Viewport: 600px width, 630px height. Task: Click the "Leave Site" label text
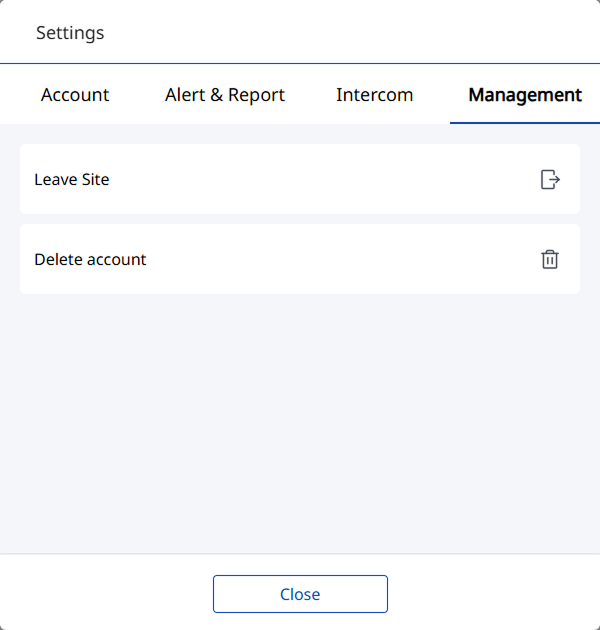(72, 180)
